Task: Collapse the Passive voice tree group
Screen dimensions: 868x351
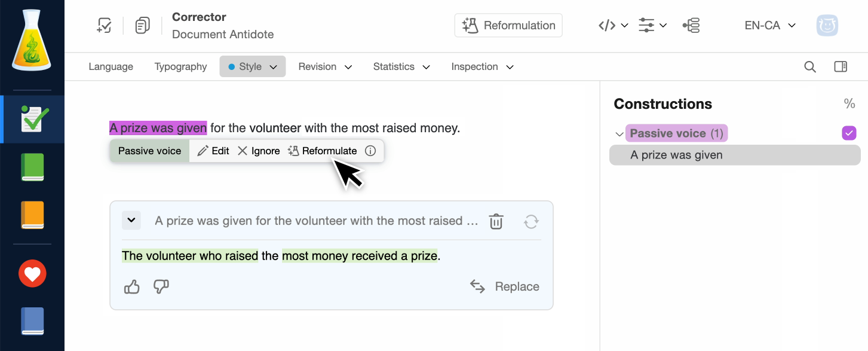Action: [619, 134]
